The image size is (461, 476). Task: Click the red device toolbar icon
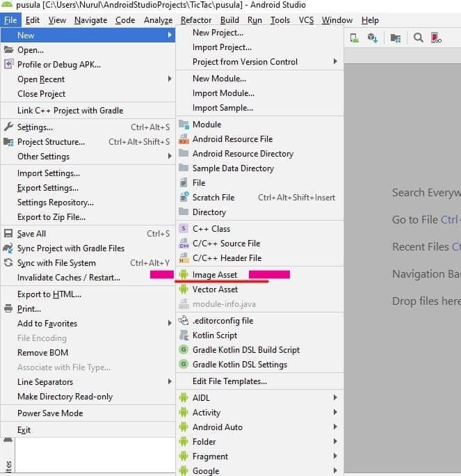coord(436,38)
